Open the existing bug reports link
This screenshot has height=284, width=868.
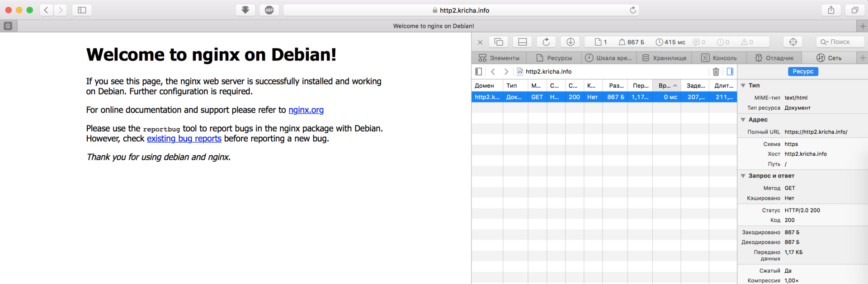184,139
